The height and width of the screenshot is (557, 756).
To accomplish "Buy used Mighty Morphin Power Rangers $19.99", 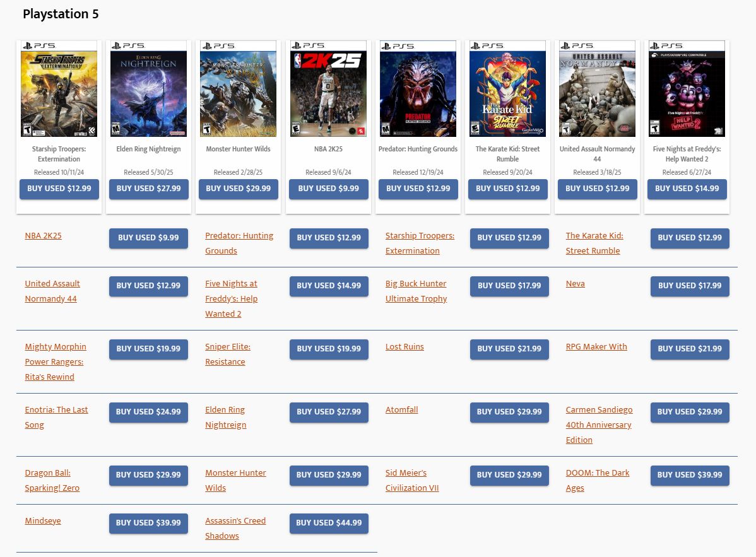I will point(148,349).
